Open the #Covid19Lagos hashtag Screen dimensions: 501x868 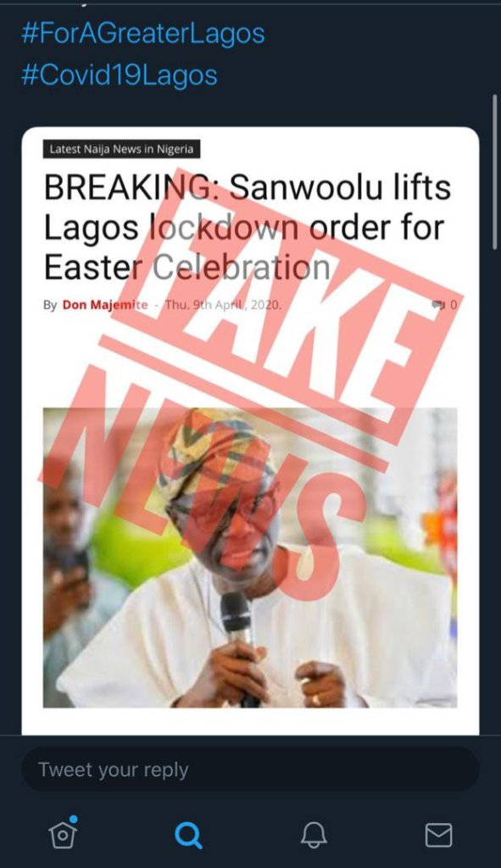(119, 75)
